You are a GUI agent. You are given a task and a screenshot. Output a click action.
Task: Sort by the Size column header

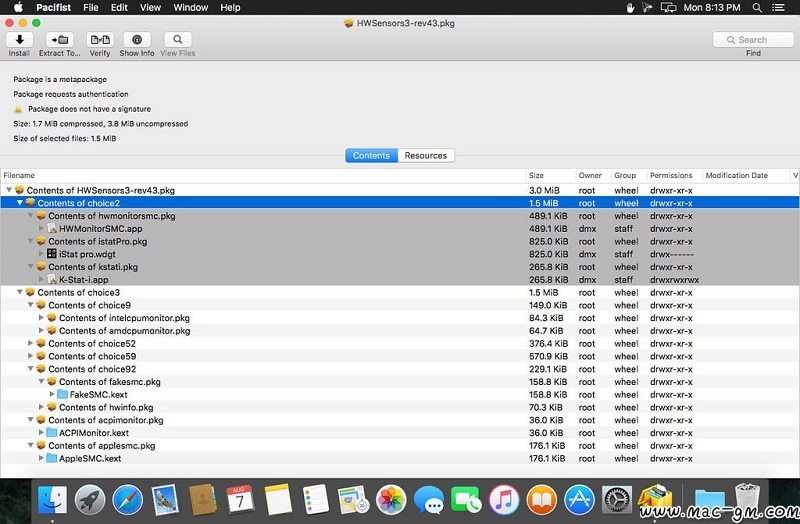pyautogui.click(x=537, y=176)
